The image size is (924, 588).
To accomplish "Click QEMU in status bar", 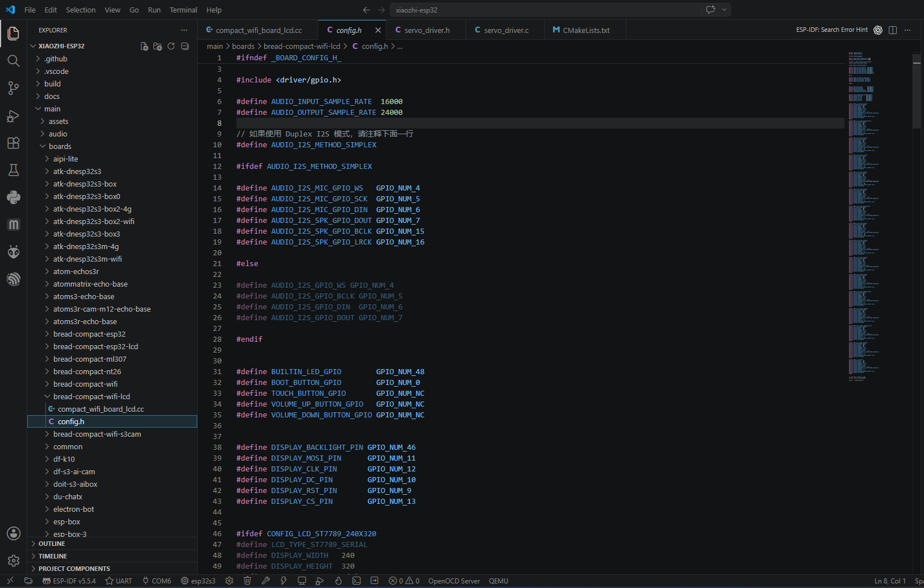I will point(499,581).
